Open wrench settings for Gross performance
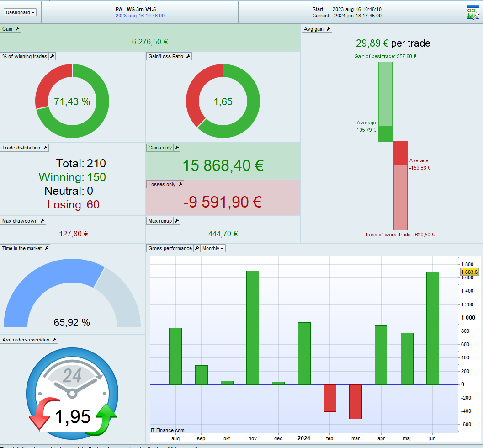This screenshot has height=448, width=483. tap(197, 248)
